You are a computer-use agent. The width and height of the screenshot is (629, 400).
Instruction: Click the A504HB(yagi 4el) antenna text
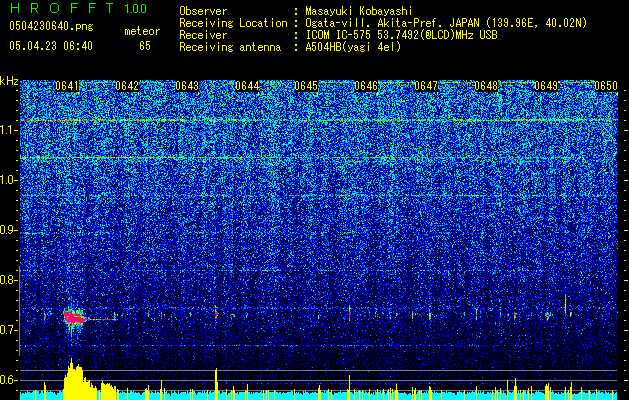pos(353,47)
